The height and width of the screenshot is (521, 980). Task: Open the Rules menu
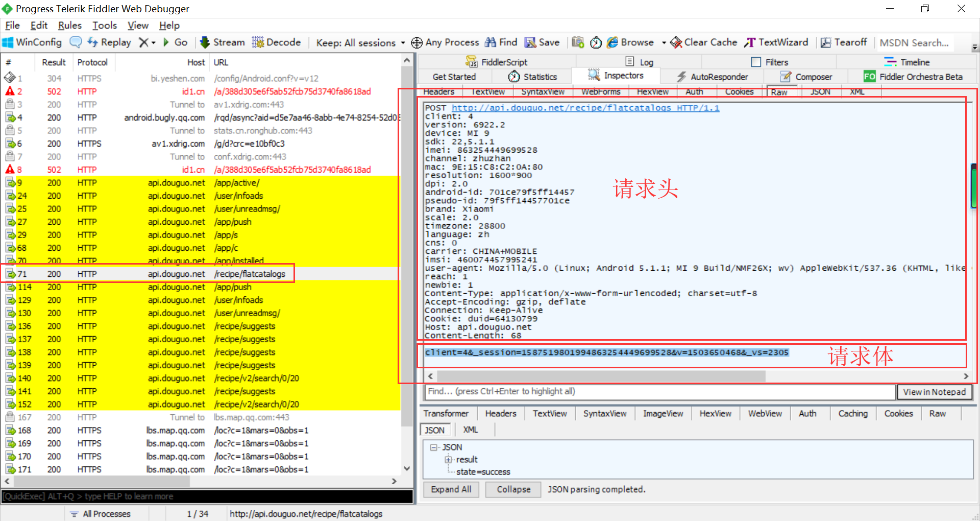point(70,25)
